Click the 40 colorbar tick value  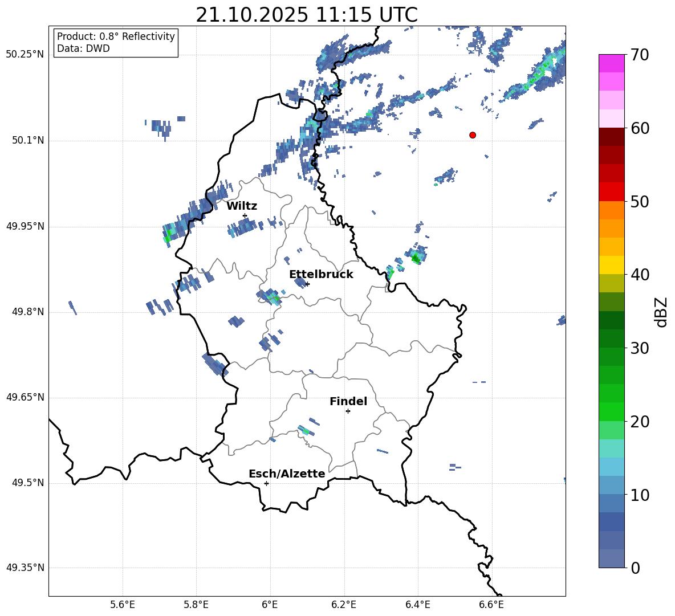pos(640,275)
